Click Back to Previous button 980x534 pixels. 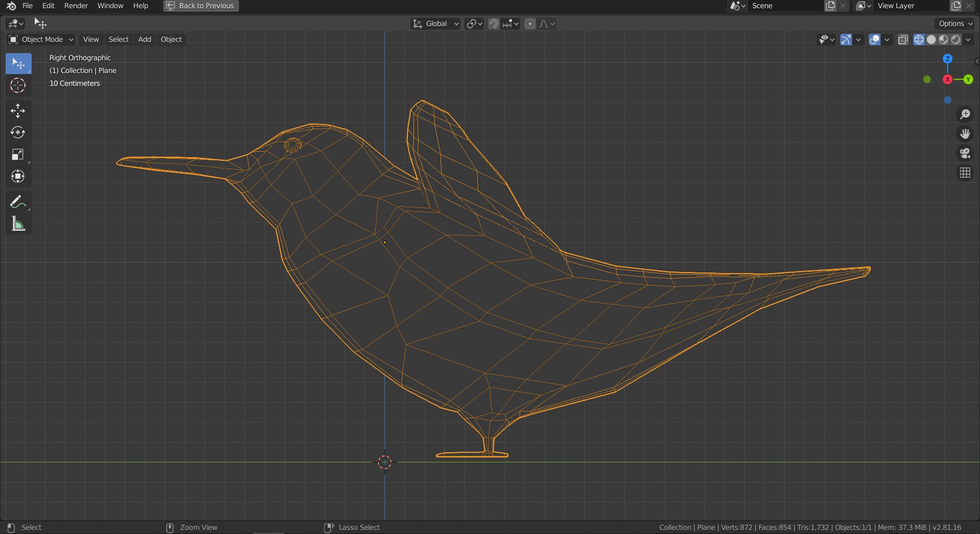tap(201, 6)
